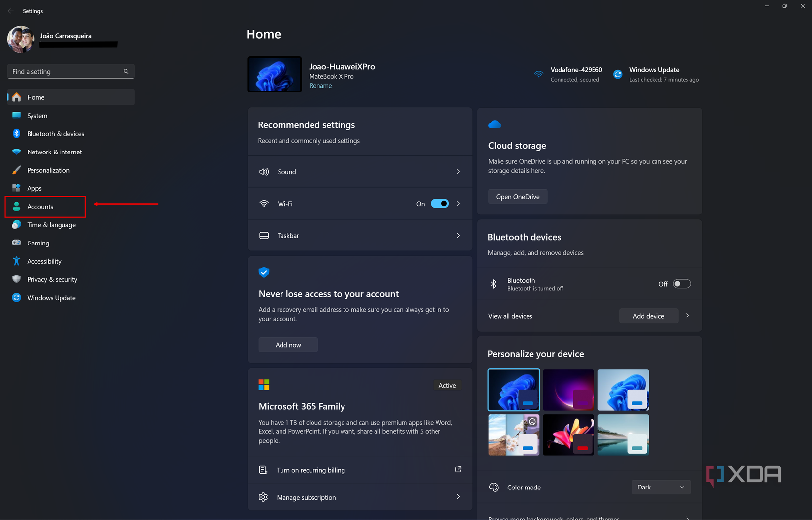Select the Network & internet globe icon
The width and height of the screenshot is (812, 520).
[17, 152]
